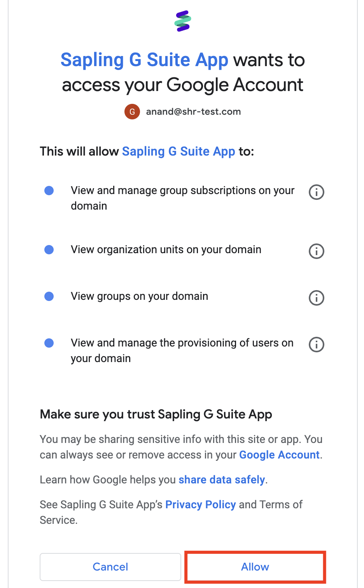Click the Sapling logo icon at top

[182, 21]
